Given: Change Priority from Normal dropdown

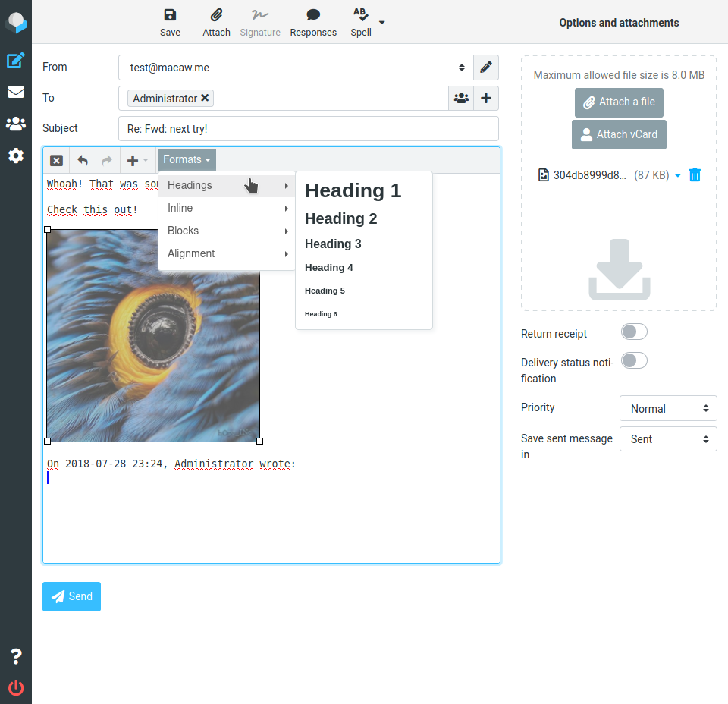Looking at the screenshot, I should tap(668, 408).
